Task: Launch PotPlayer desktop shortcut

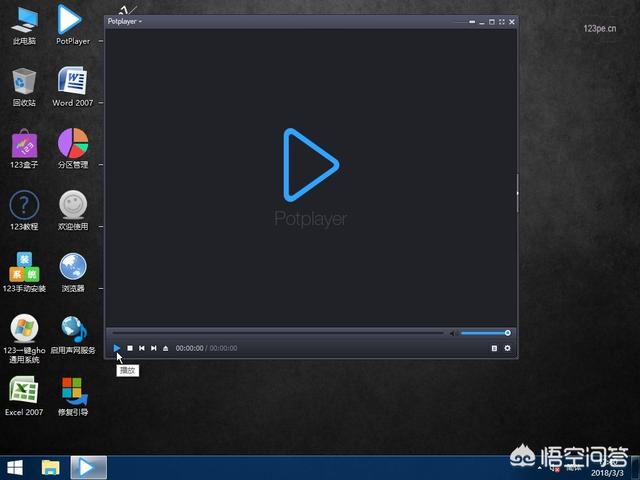Action: (73, 24)
